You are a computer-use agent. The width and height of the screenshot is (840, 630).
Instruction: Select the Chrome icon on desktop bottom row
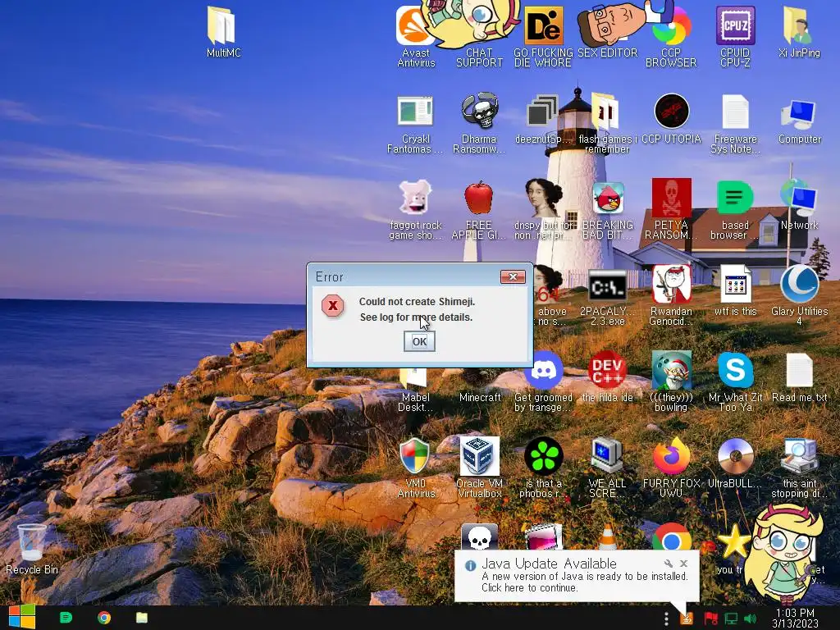[x=671, y=538]
